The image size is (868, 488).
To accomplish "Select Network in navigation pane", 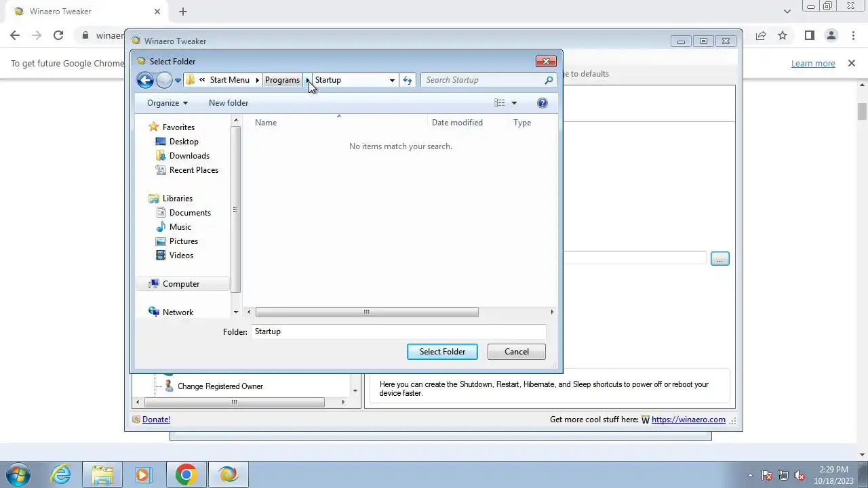I will [x=178, y=312].
